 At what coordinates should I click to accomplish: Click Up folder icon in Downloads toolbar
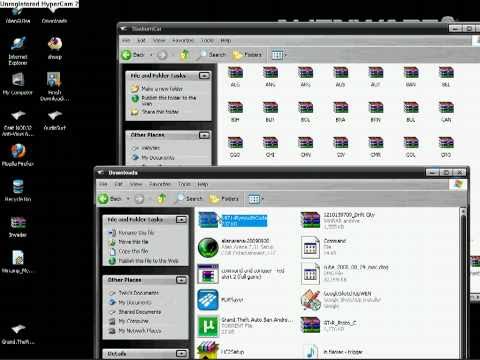point(162,199)
